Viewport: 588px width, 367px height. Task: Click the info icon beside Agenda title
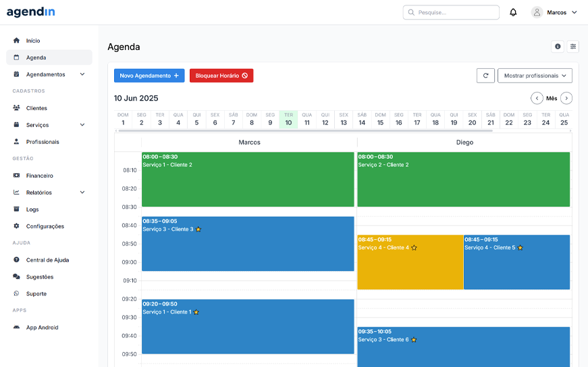coord(558,47)
